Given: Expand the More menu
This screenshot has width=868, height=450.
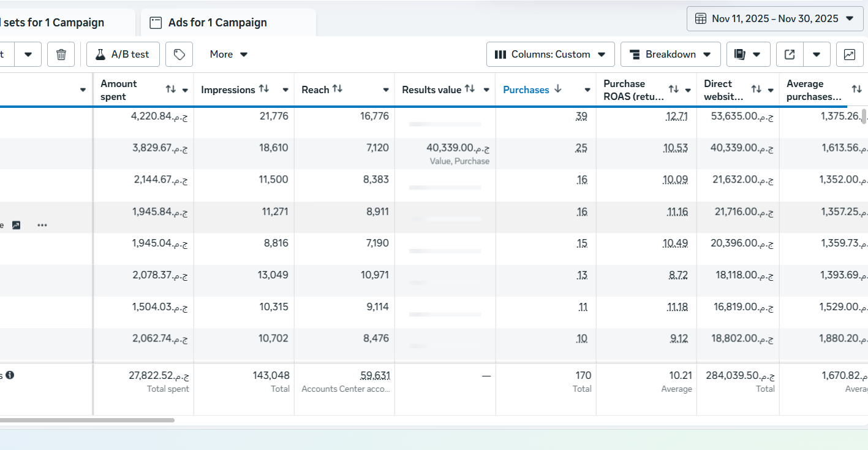Looking at the screenshot, I should [x=228, y=55].
